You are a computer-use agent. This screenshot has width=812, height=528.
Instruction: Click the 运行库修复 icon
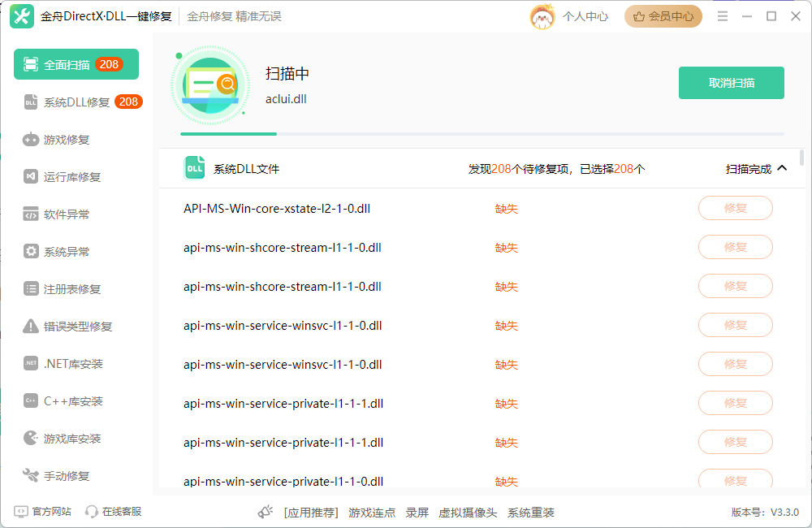pos(31,177)
